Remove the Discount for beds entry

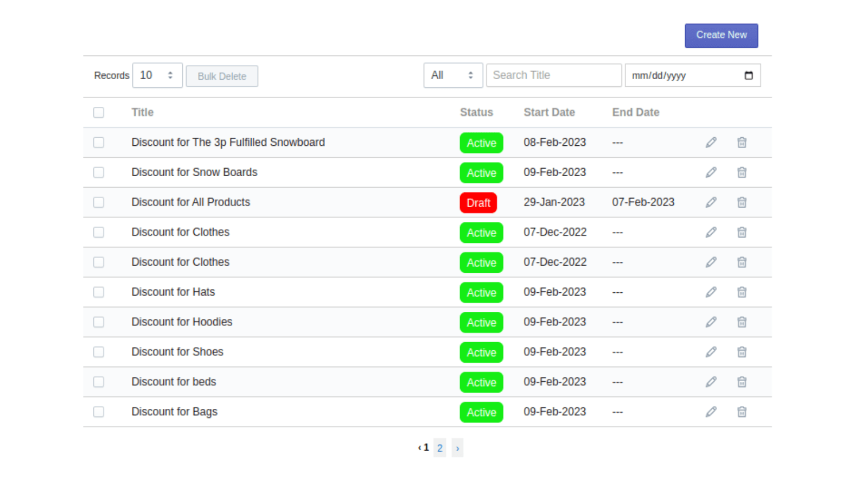pos(742,382)
